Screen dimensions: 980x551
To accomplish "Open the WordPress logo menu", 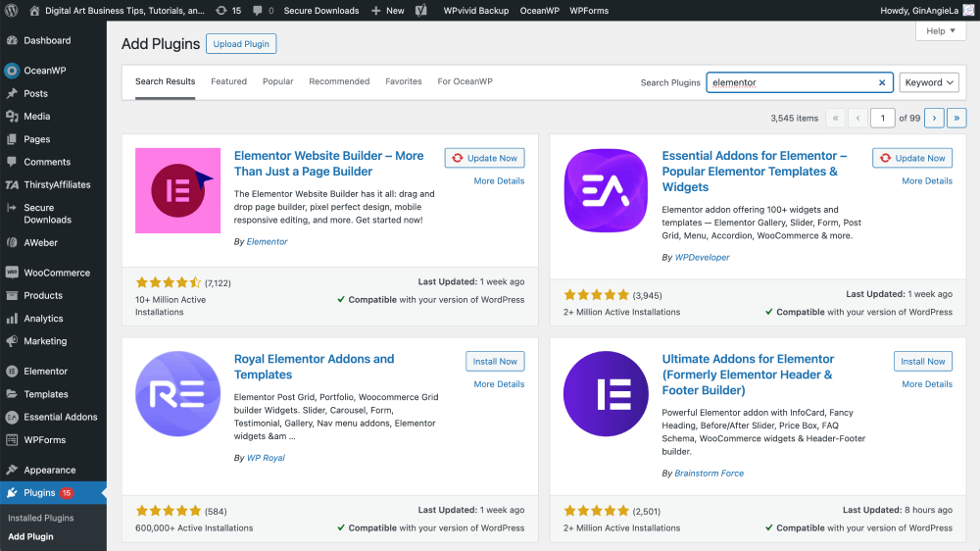I will [11, 11].
